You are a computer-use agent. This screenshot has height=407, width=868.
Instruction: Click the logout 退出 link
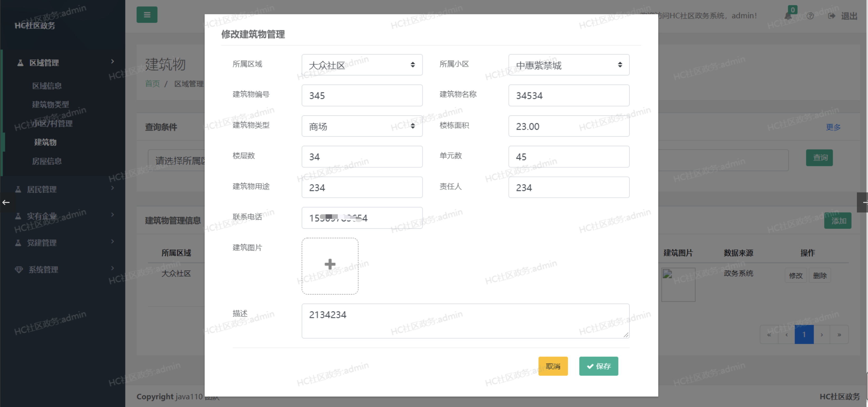point(843,16)
